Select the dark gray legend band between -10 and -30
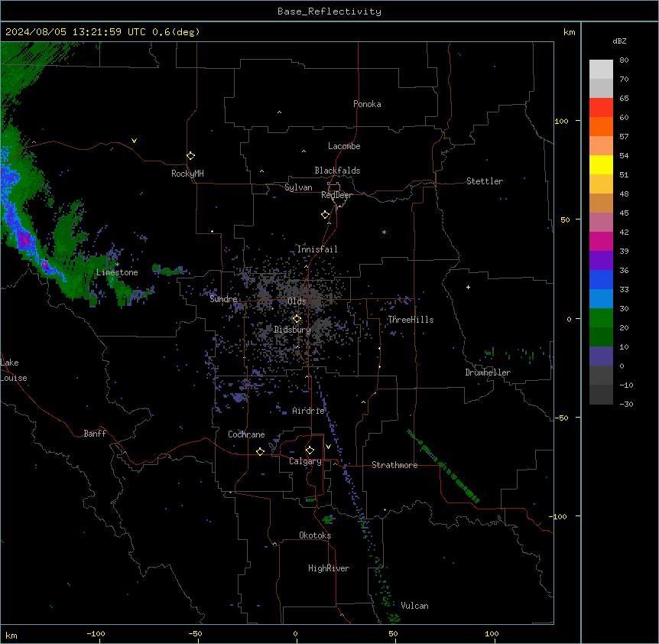The width and height of the screenshot is (659, 644). point(601,395)
